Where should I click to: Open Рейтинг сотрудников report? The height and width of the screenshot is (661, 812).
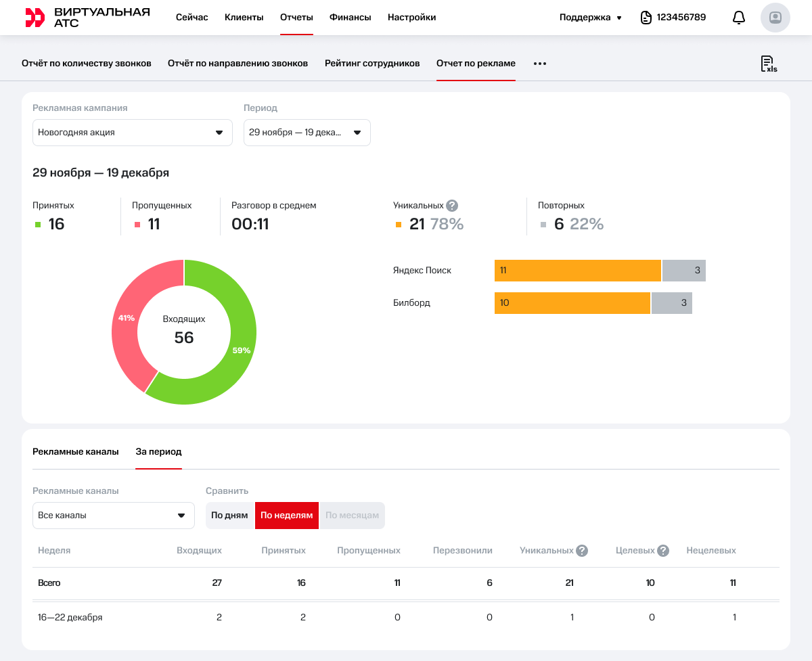pyautogui.click(x=372, y=64)
